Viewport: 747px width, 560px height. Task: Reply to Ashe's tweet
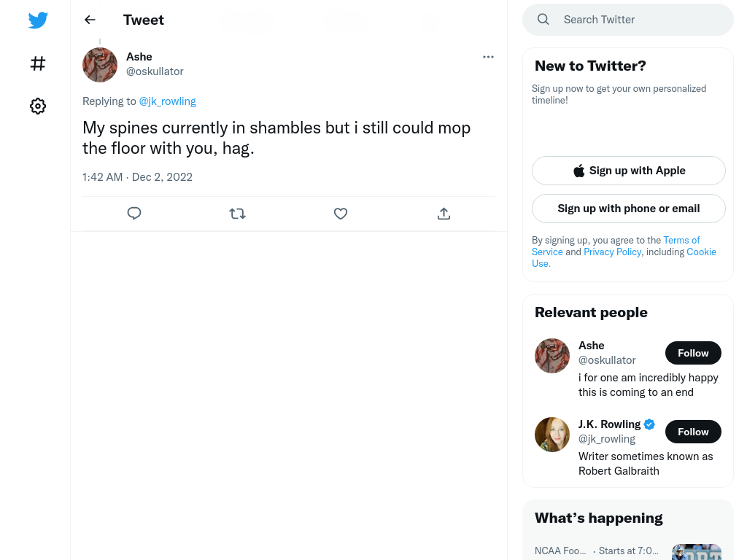[134, 214]
